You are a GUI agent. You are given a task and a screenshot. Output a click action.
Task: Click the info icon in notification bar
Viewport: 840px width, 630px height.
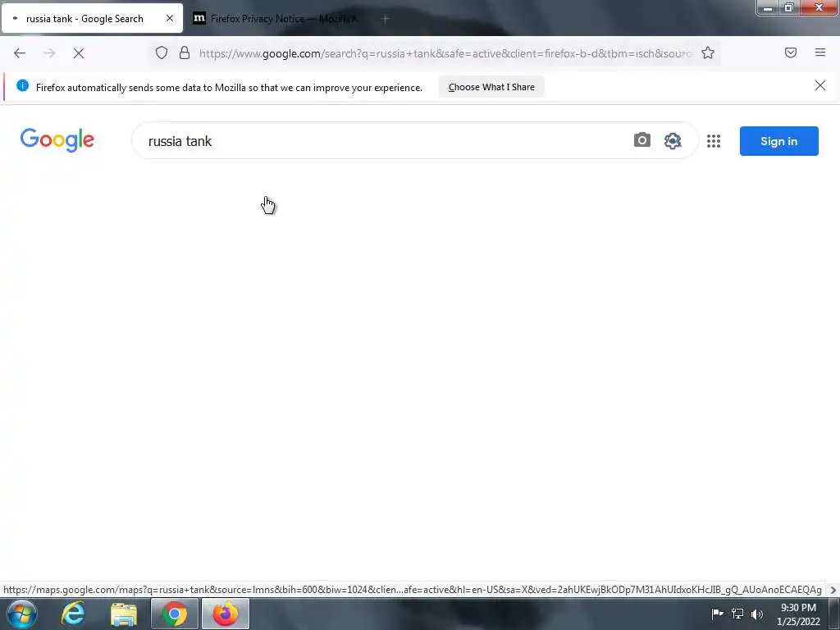point(22,85)
